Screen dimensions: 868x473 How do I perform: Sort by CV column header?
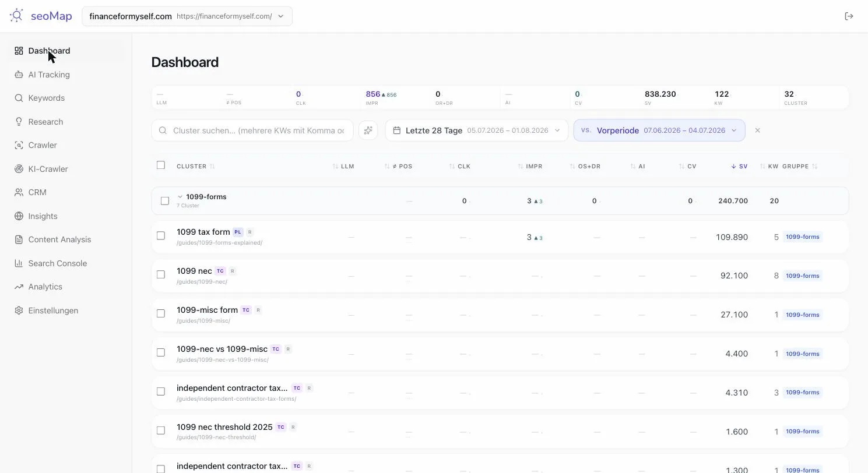[688, 167]
